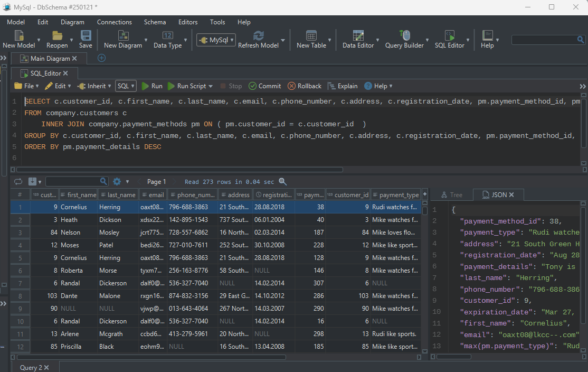Click Run Script button
Viewport: 588px width, 372px height.
187,86
